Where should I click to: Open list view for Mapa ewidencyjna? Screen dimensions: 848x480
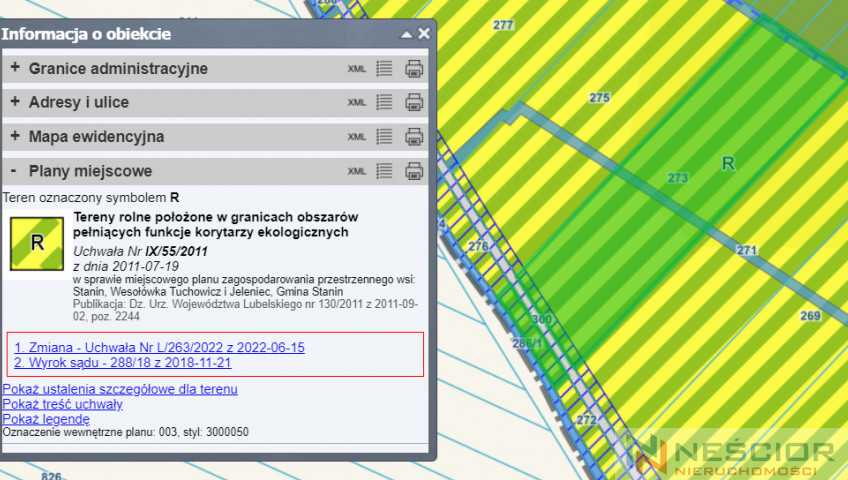(385, 137)
